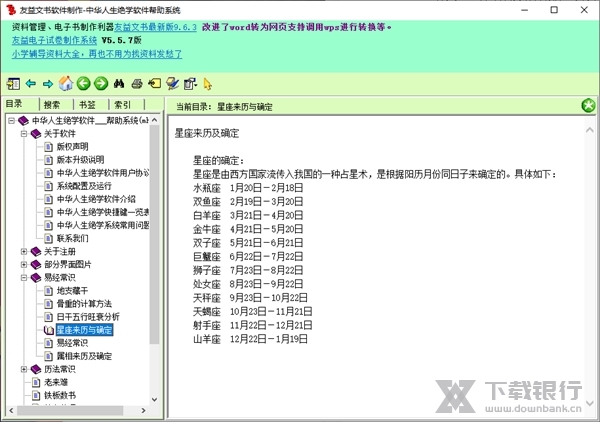Click the purple book icon of 关于软件
Viewport: 600px width, 422px height.
(x=36, y=134)
